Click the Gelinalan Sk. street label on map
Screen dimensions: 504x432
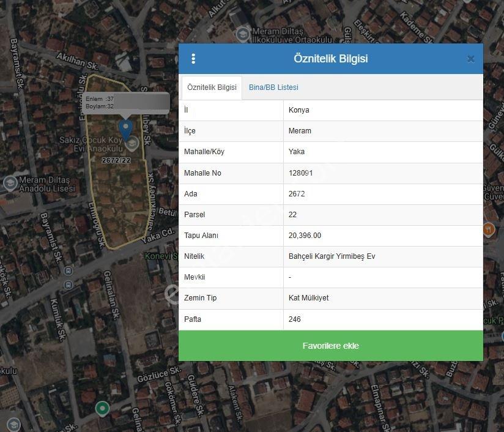click(x=111, y=295)
